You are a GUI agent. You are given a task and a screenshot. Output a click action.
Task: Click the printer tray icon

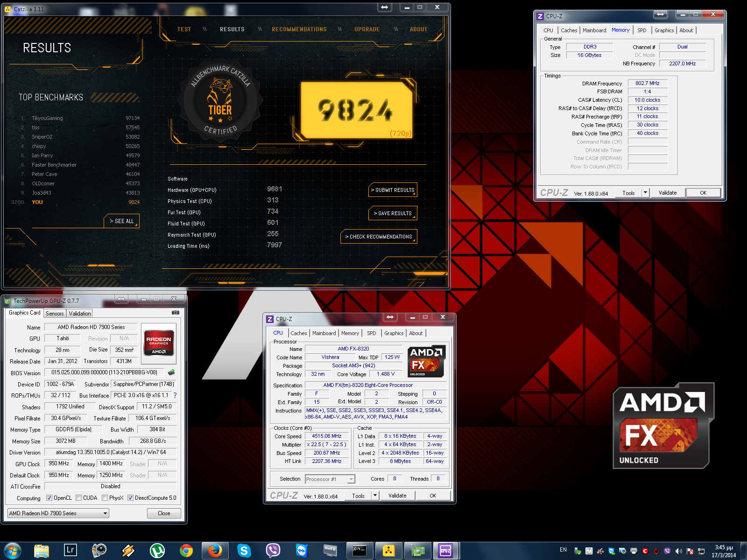[634, 551]
